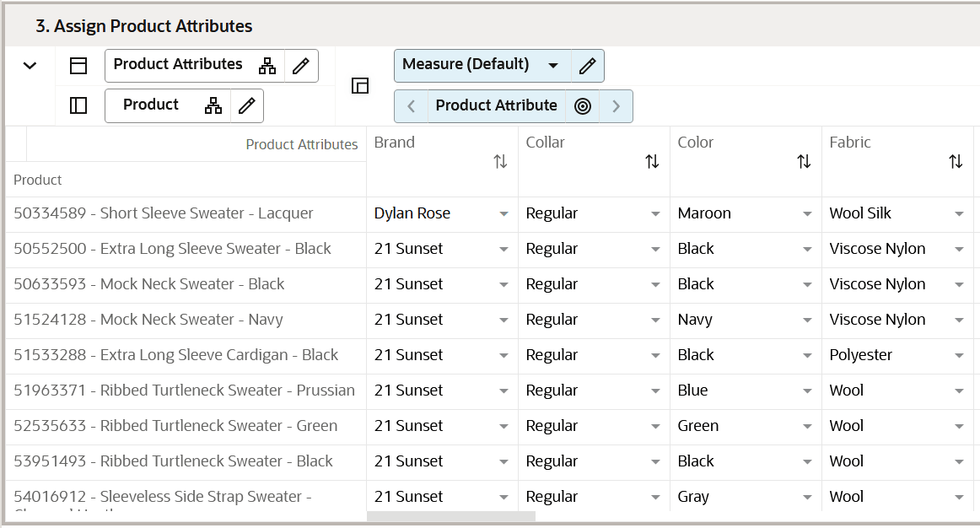Sort the Brand column
Viewport: 980px width, 528px height.
pyautogui.click(x=500, y=160)
